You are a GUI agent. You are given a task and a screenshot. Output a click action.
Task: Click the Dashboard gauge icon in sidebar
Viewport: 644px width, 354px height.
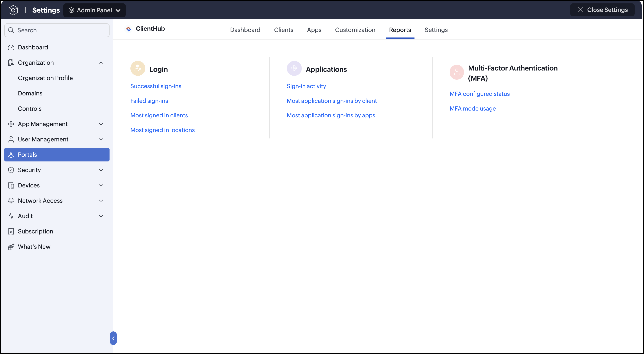tap(11, 47)
